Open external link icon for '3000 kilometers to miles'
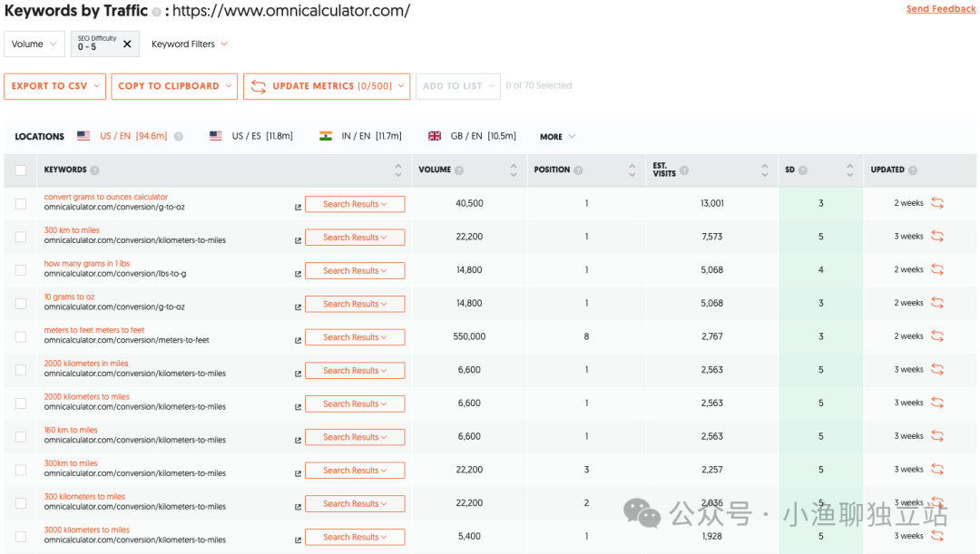Image resolution: width=980 pixels, height=554 pixels. 299,540
